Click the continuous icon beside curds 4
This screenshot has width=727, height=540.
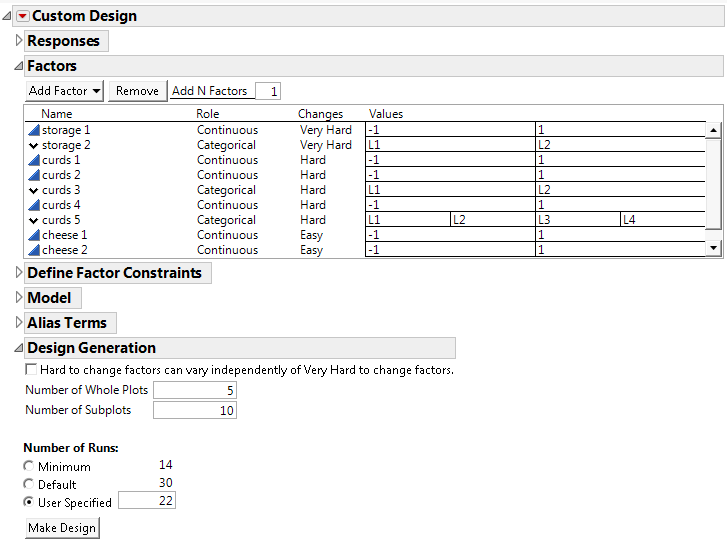click(x=34, y=205)
